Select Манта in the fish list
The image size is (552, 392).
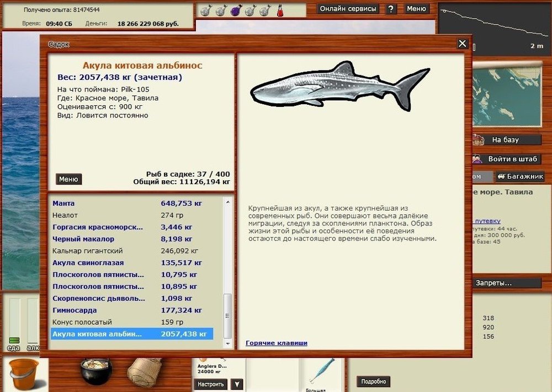[63, 203]
